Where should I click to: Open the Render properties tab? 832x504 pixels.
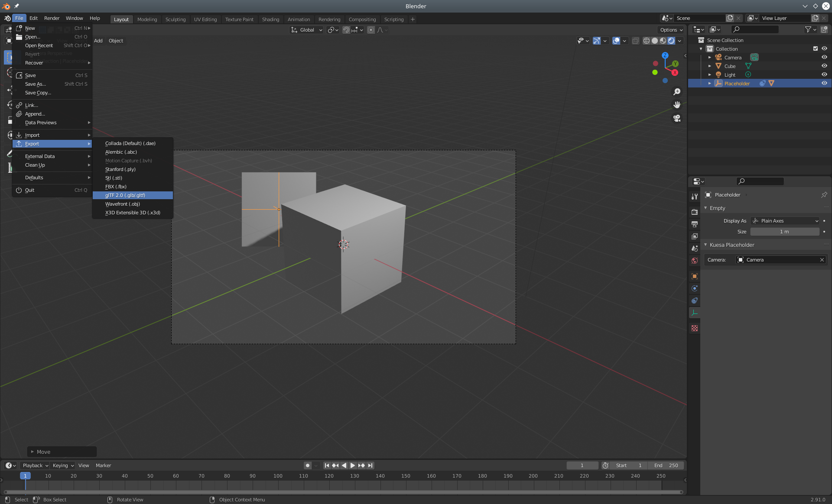[695, 212]
